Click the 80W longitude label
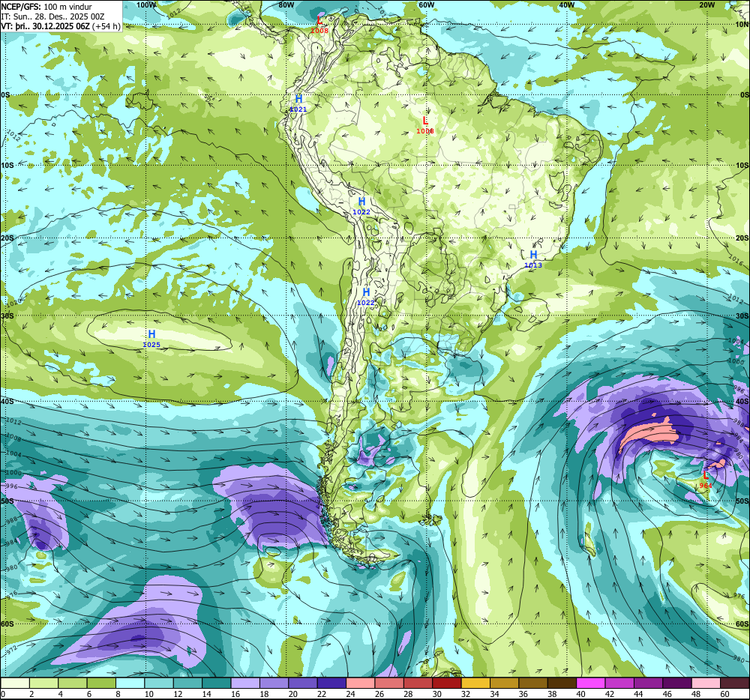 286,4
